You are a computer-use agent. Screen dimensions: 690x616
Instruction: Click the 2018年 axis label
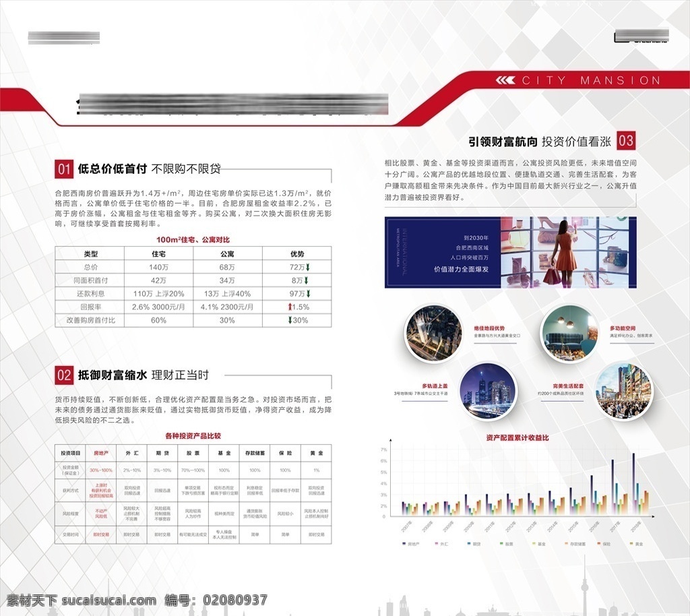pos(635,526)
